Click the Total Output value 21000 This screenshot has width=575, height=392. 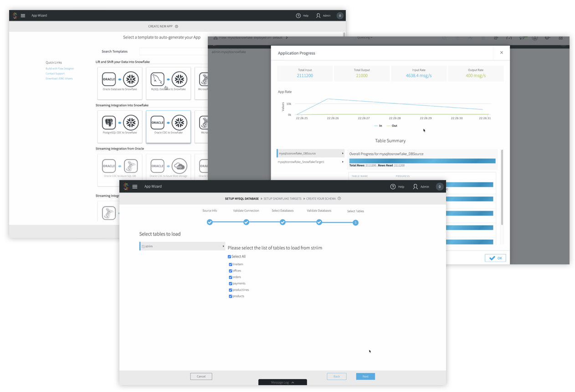pyautogui.click(x=362, y=76)
